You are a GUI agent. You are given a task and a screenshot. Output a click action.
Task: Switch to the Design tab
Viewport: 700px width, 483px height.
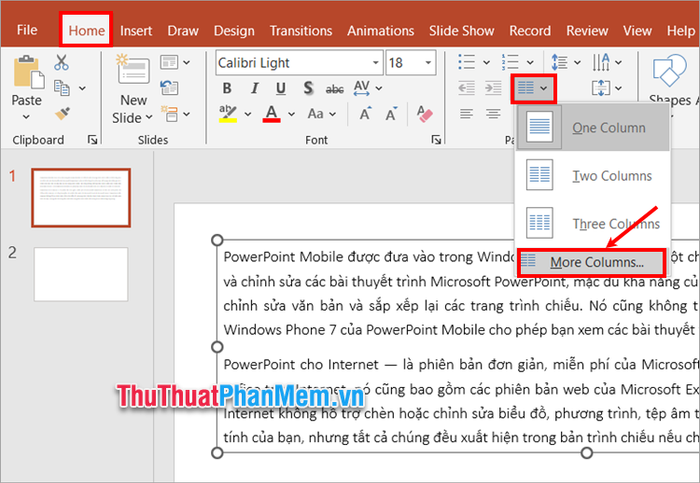coord(234,31)
